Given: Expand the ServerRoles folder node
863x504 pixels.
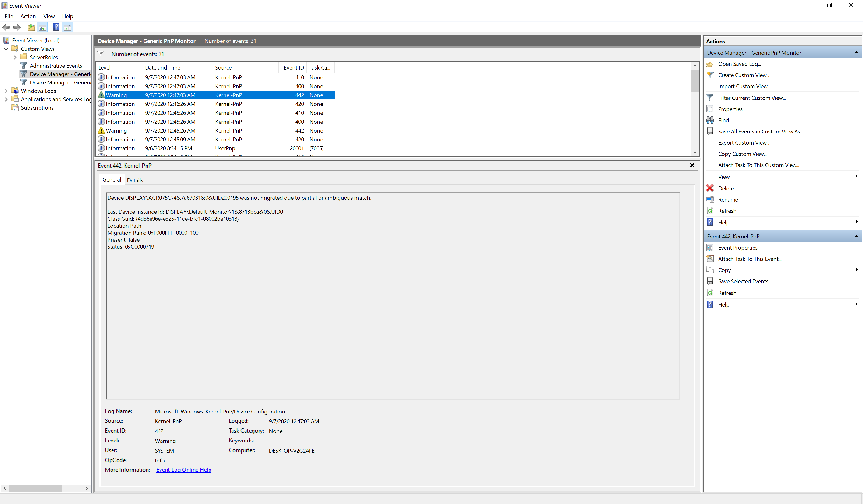Looking at the screenshot, I should (15, 57).
